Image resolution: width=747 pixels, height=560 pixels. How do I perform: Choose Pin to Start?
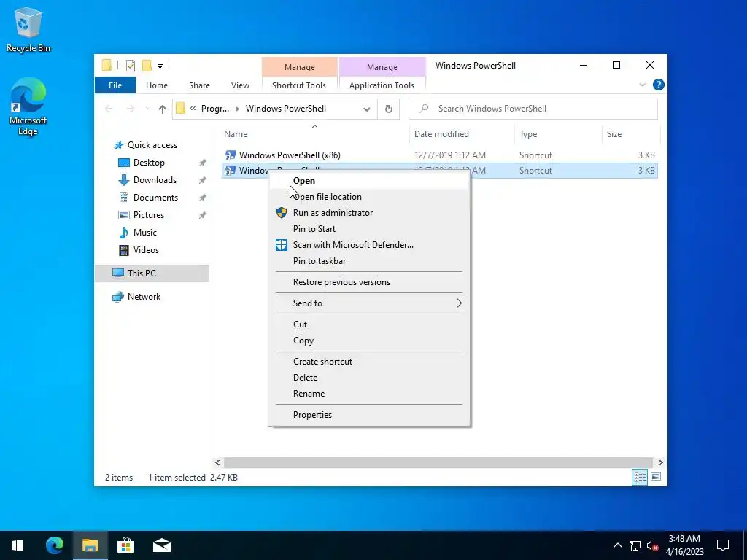pyautogui.click(x=369, y=229)
